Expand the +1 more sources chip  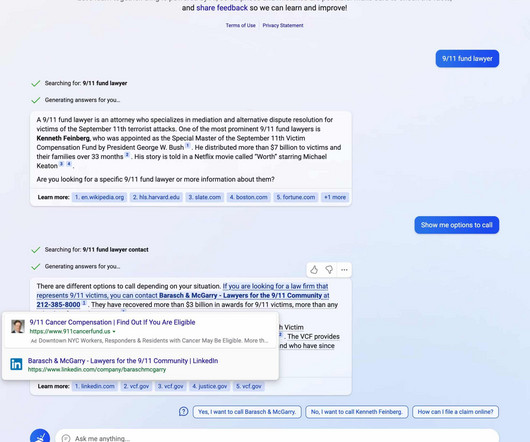tap(335, 197)
